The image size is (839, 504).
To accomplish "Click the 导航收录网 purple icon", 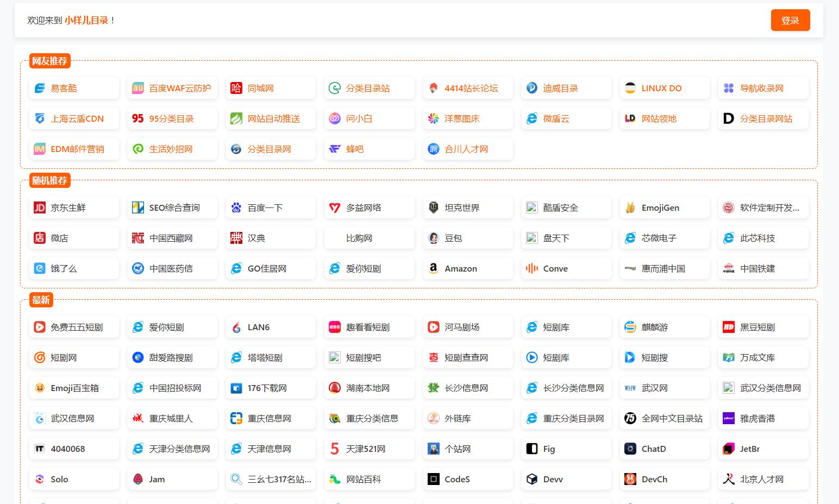I will (729, 88).
